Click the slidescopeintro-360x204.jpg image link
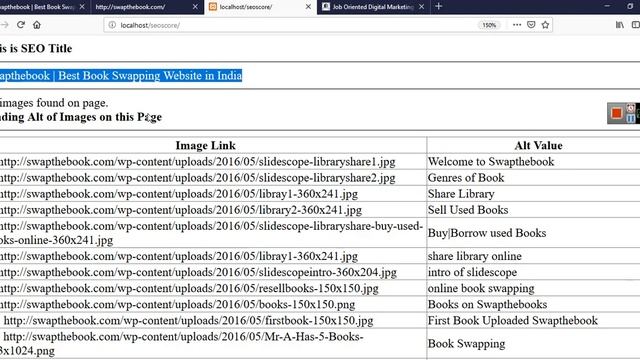Screen dimensions: 640x360 coord(198,272)
